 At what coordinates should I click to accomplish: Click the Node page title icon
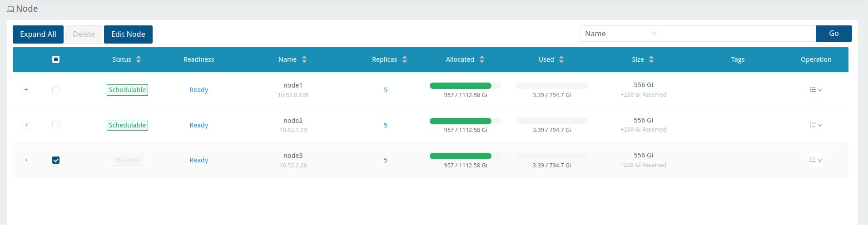(10, 9)
